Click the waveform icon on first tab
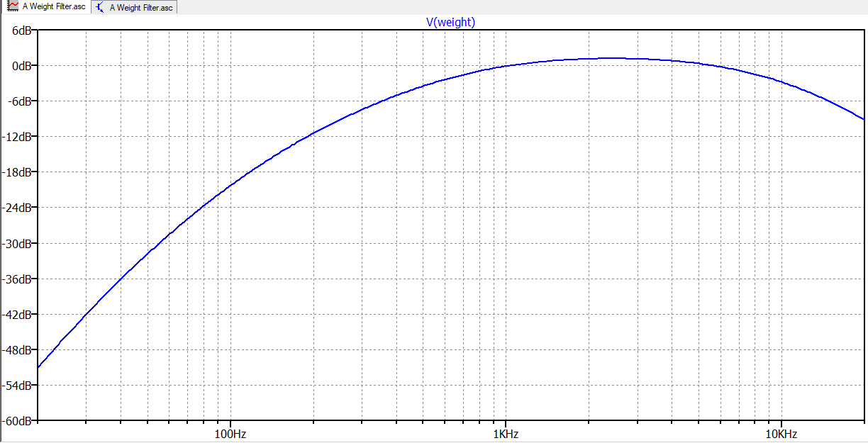The width and height of the screenshot is (868, 443). pos(12,6)
